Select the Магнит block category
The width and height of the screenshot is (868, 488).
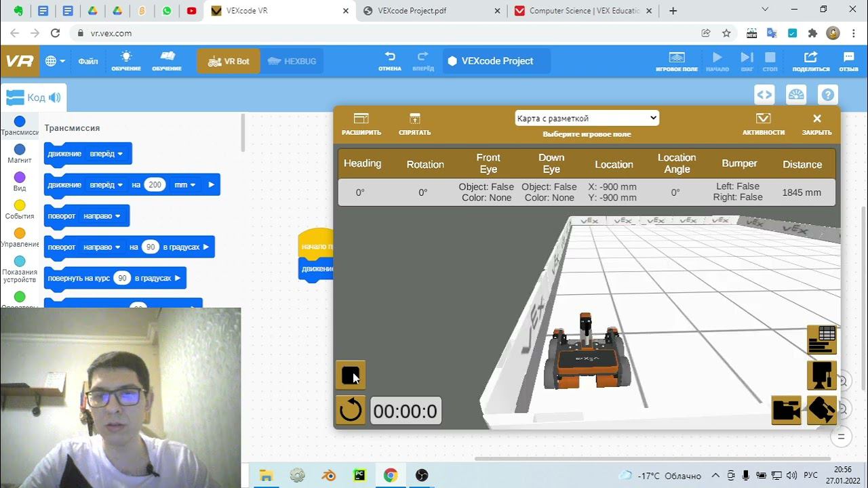[20, 154]
